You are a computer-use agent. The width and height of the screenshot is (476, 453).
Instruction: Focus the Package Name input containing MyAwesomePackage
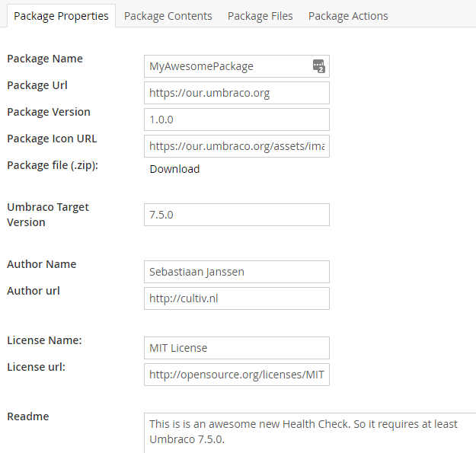click(x=237, y=66)
